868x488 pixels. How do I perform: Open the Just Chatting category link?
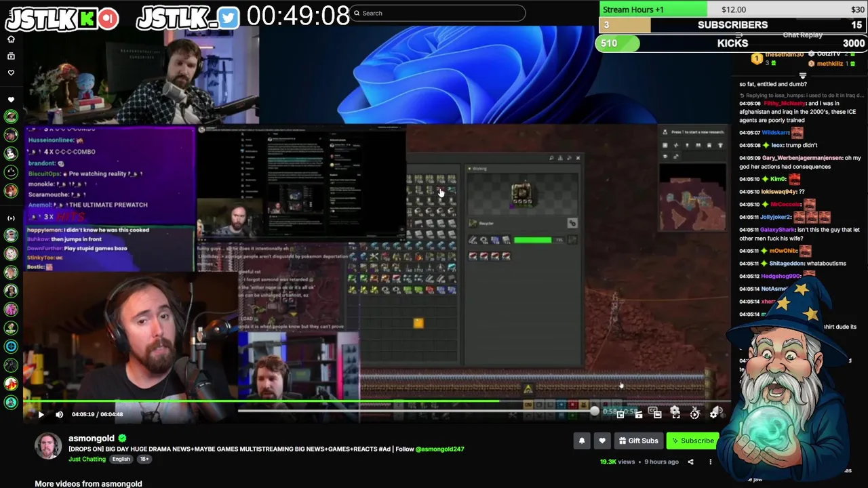click(87, 459)
